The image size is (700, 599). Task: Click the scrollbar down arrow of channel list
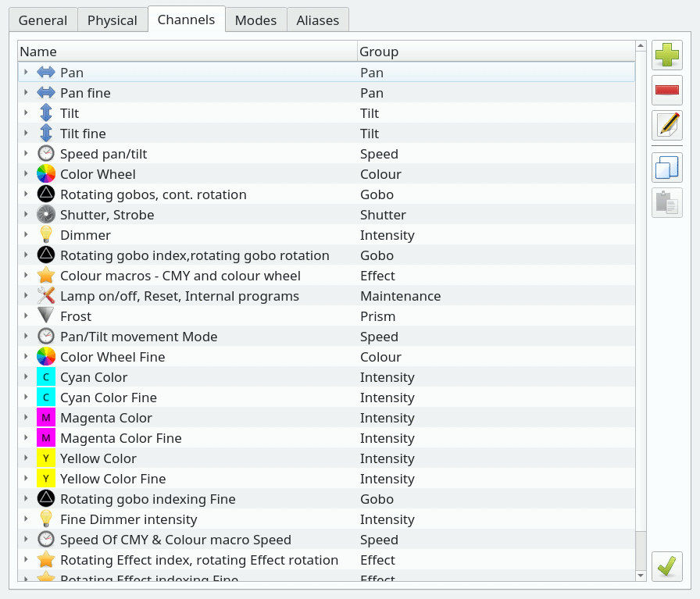tap(641, 576)
